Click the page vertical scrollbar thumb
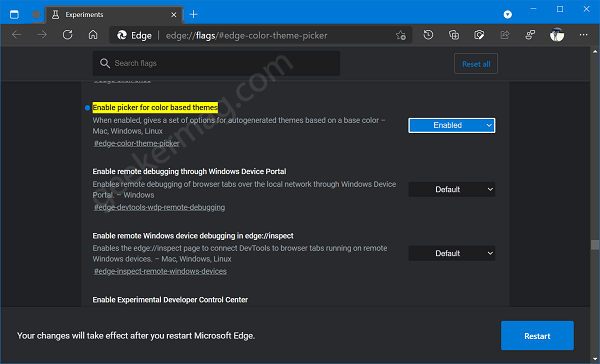Image resolution: width=600 pixels, height=364 pixels. 595,245
